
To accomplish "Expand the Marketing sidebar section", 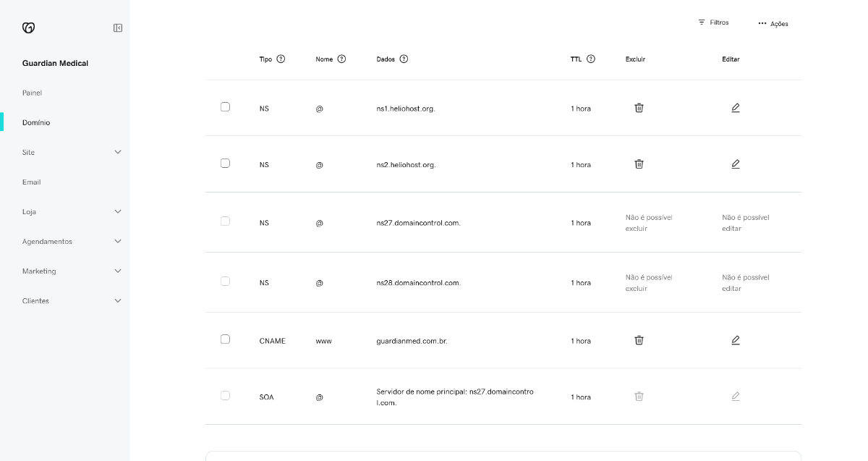I will coord(118,271).
